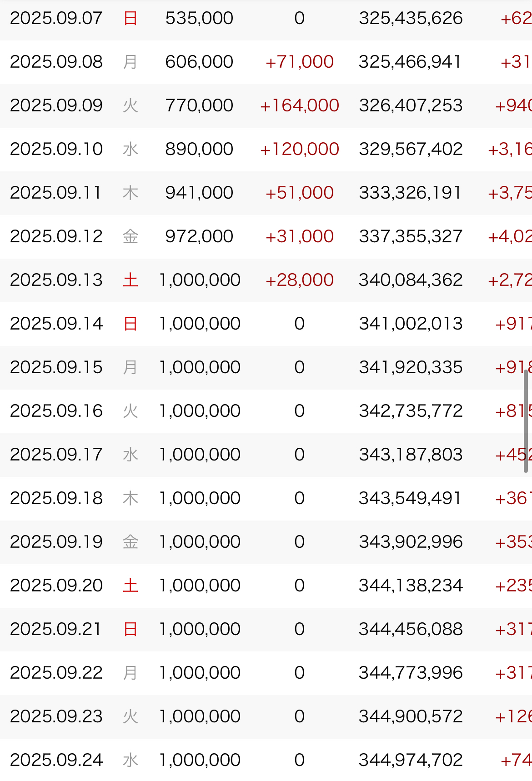The width and height of the screenshot is (532, 781).
Task: Select the 343,549,491 total cell
Action: point(411,498)
